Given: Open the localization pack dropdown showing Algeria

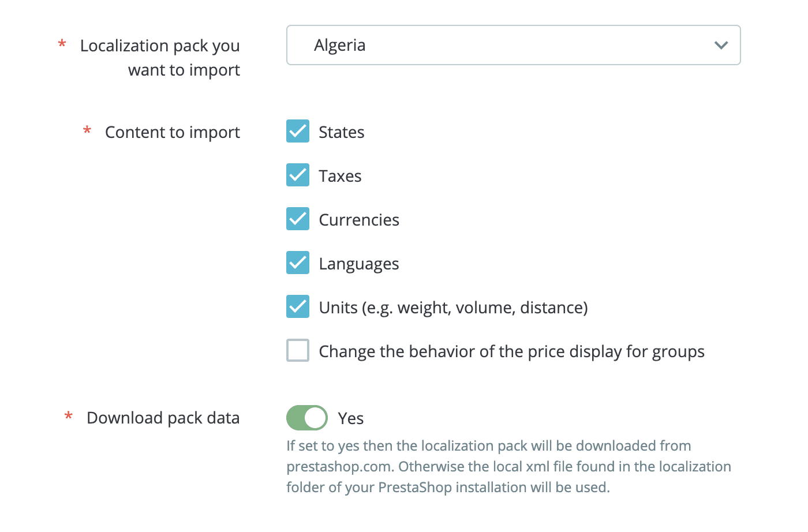Looking at the screenshot, I should [x=513, y=45].
